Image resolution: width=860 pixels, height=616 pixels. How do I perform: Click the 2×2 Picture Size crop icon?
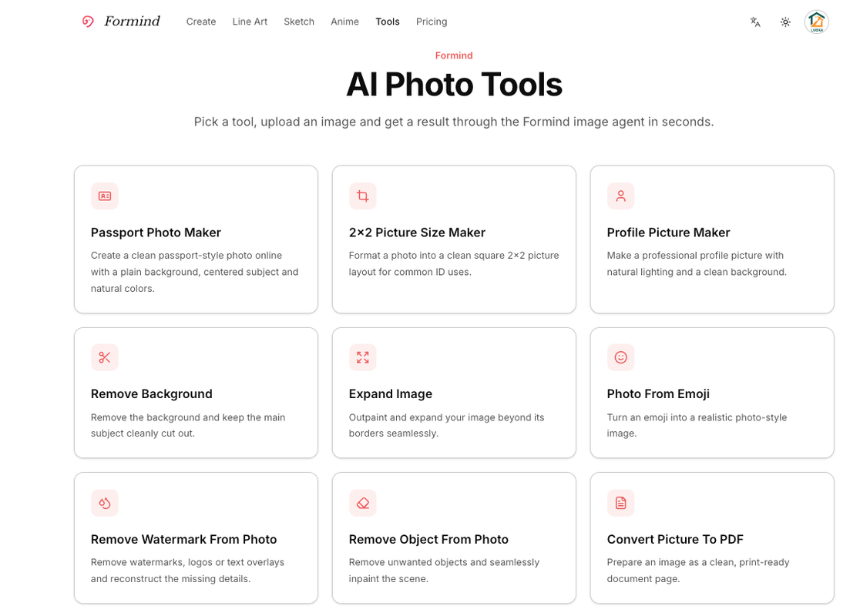[x=362, y=196]
